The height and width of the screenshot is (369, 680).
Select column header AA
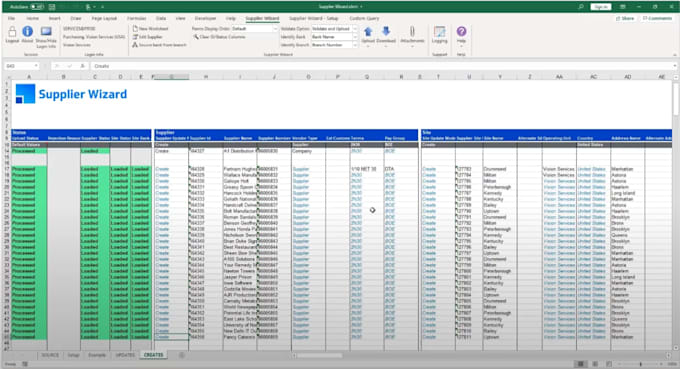click(x=559, y=77)
